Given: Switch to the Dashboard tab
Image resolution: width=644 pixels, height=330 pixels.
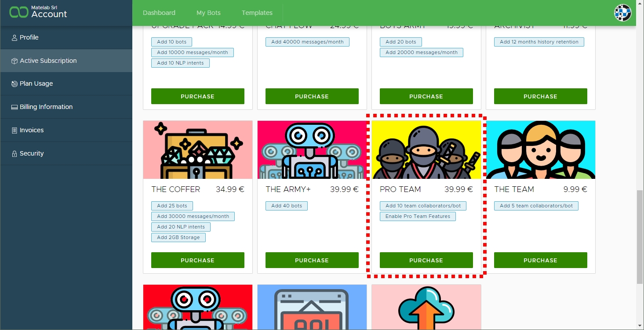Looking at the screenshot, I should click(x=159, y=13).
